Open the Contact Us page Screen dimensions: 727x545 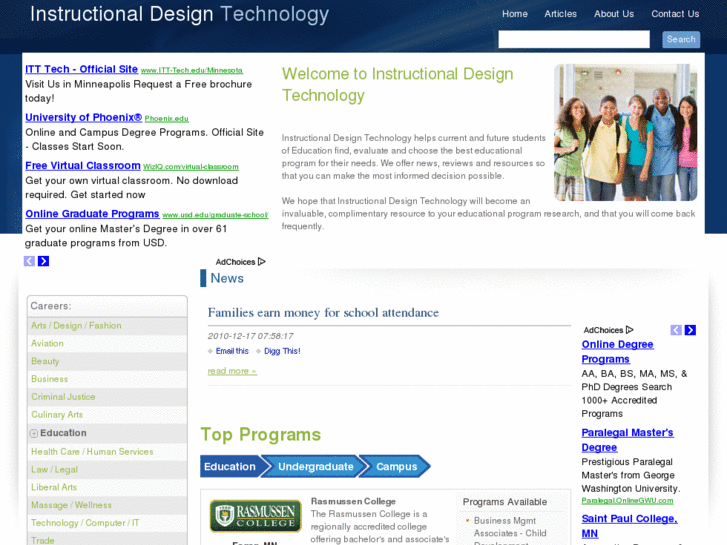click(675, 14)
